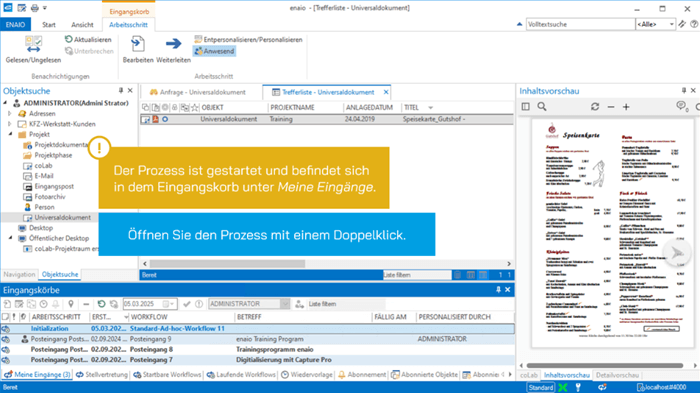Image resolution: width=700 pixels, height=393 pixels.
Task: Open the Laufende Workflows tab
Action: (241, 375)
